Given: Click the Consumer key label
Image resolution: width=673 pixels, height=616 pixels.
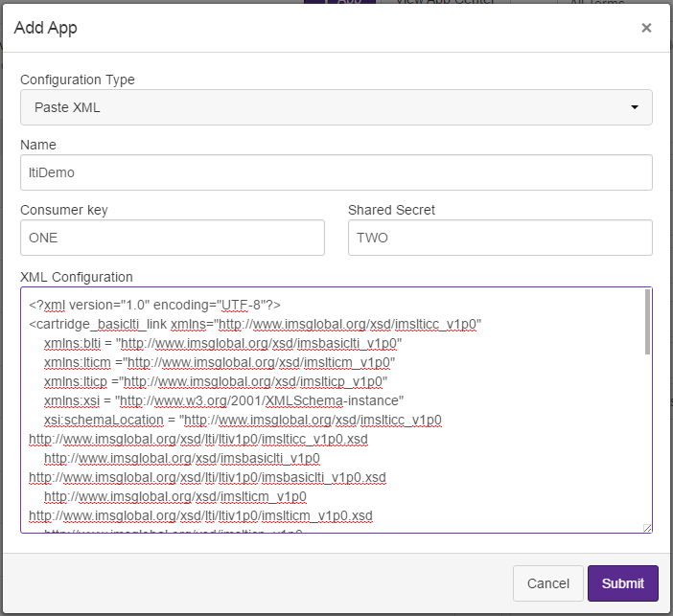Looking at the screenshot, I should [64, 210].
